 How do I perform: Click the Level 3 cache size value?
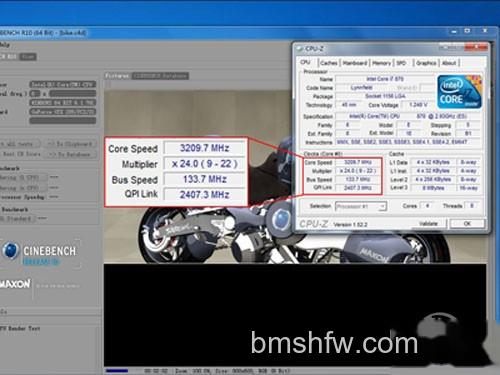pyautogui.click(x=433, y=188)
